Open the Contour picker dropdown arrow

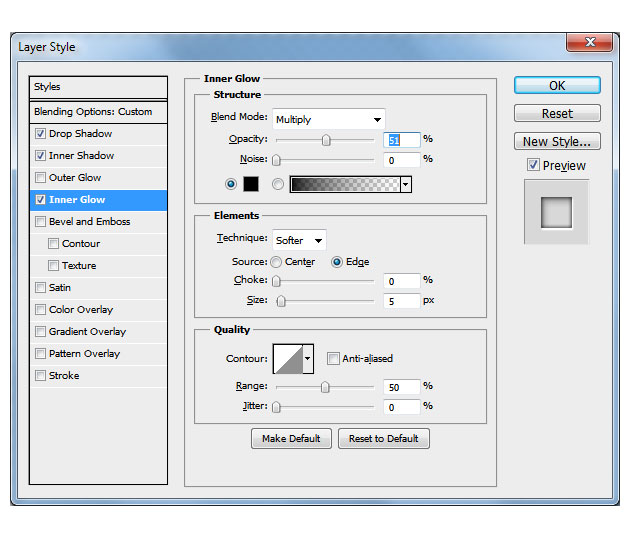coord(308,359)
